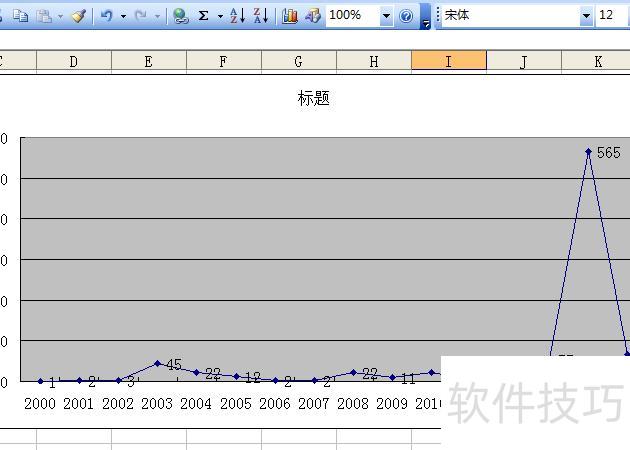The height and width of the screenshot is (450, 630).
Task: Click the 2005 axis label
Action: (x=235, y=404)
